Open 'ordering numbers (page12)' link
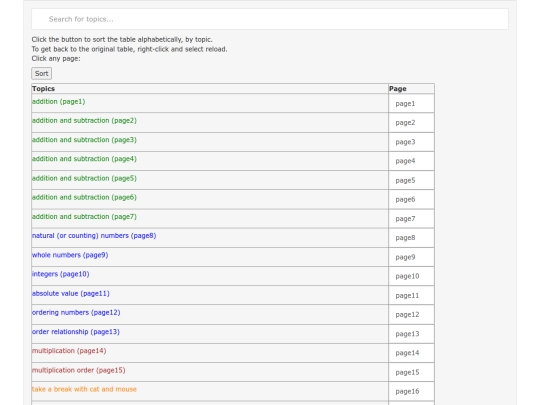The width and height of the screenshot is (540, 405). click(76, 313)
